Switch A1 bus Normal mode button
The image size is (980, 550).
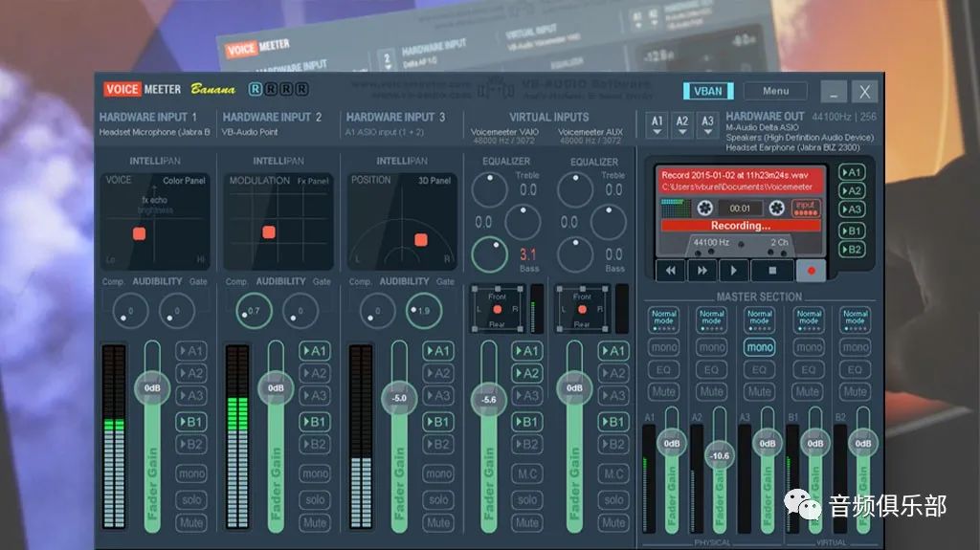[x=664, y=319]
